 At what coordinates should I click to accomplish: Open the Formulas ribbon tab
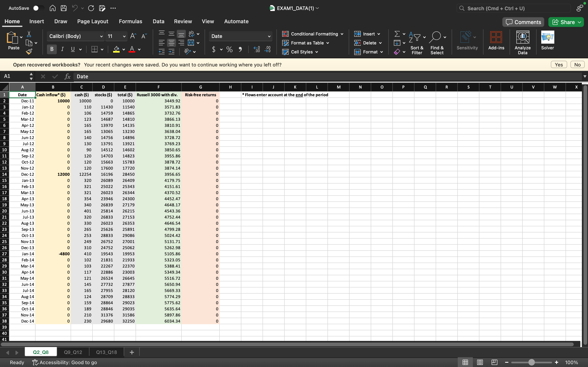130,21
